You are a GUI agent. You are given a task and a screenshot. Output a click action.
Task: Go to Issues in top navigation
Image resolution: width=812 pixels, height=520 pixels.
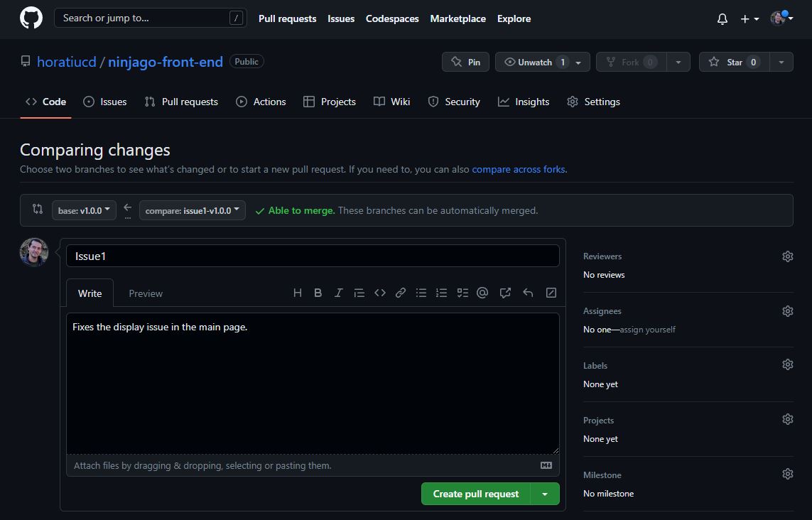pos(341,18)
